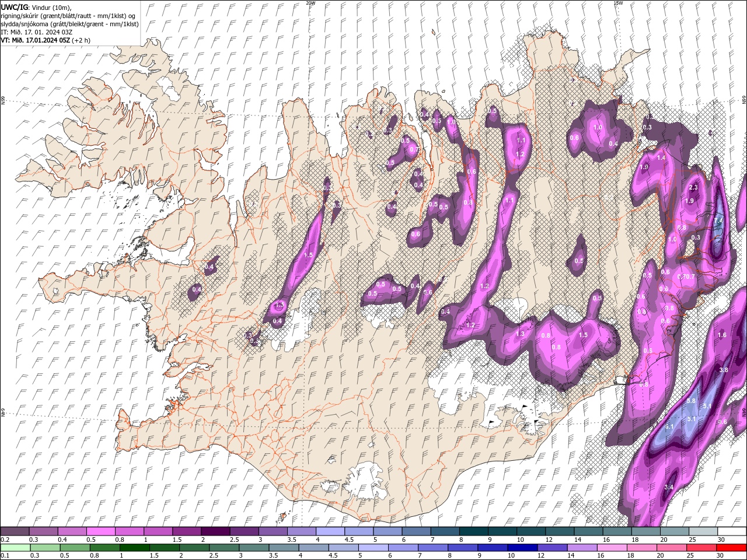Select the '5.8' precipitation value offshore

coord(692,401)
